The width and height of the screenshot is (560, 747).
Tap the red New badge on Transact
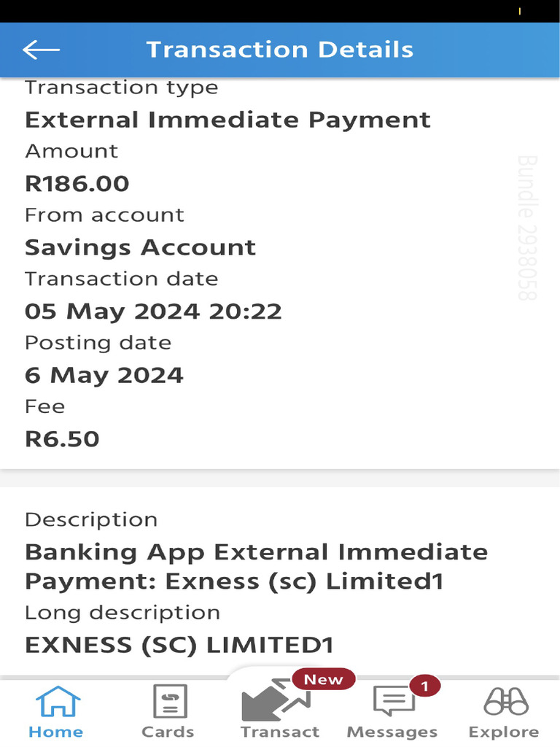click(x=323, y=679)
